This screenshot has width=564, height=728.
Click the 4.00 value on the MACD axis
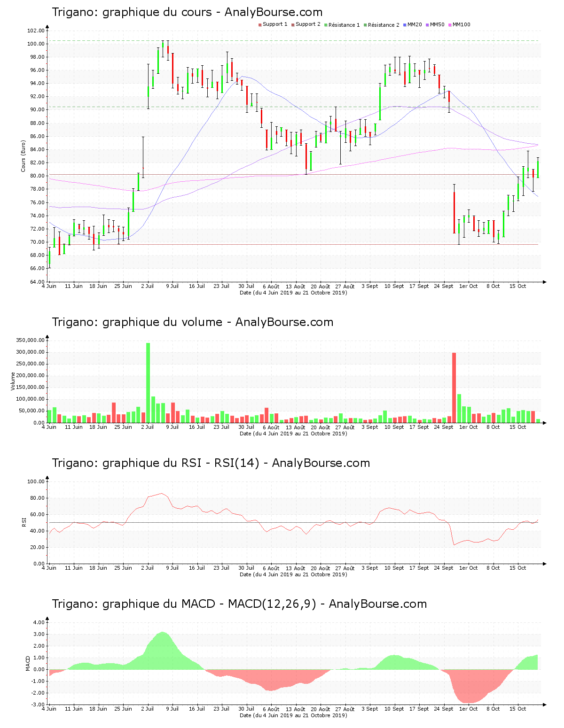pos(39,622)
